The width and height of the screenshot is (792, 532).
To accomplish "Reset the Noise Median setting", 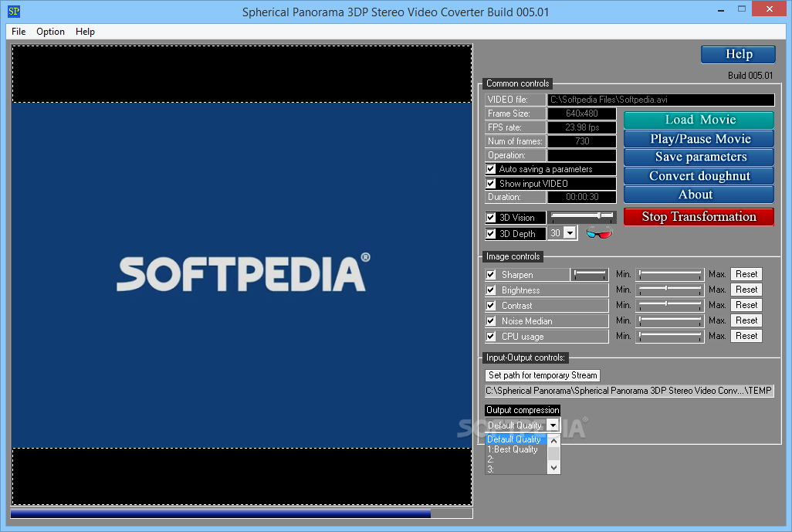I will [746, 320].
